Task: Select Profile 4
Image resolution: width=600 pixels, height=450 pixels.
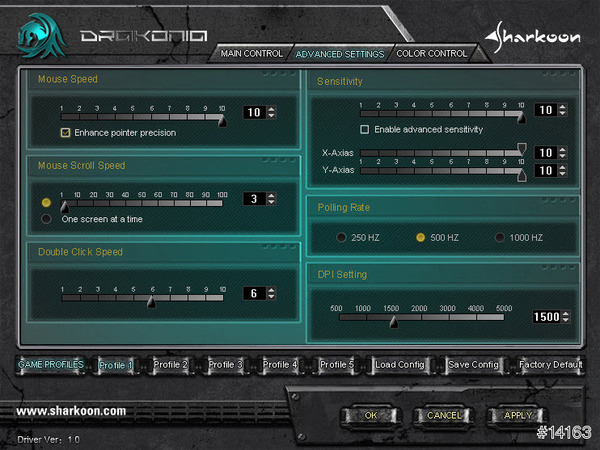Action: (280, 365)
